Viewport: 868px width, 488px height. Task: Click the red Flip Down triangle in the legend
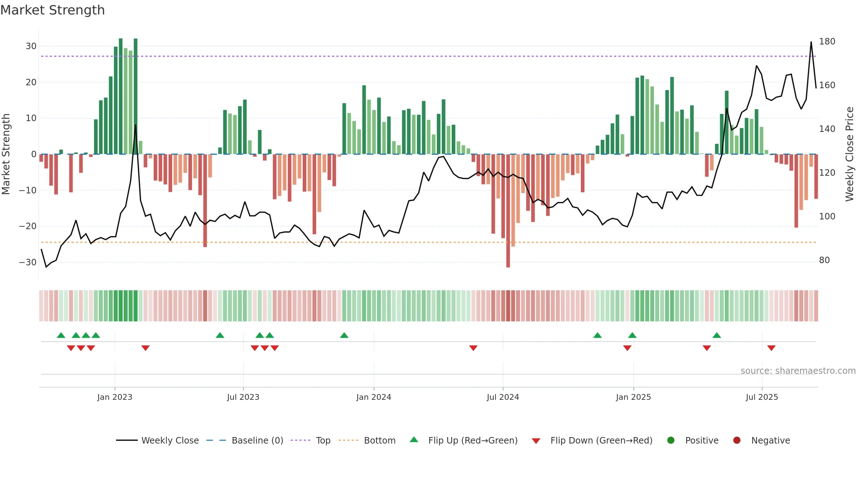[x=536, y=441]
